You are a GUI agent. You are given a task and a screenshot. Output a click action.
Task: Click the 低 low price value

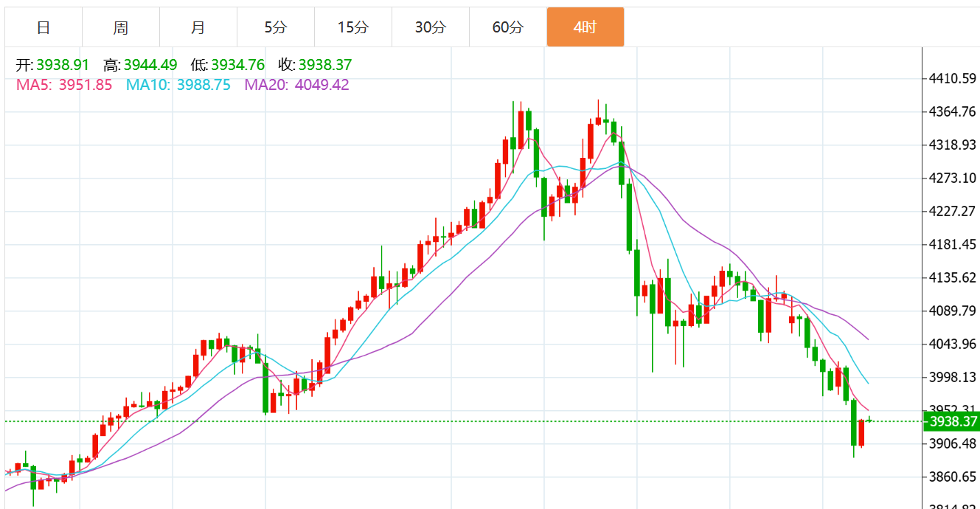pos(237,65)
